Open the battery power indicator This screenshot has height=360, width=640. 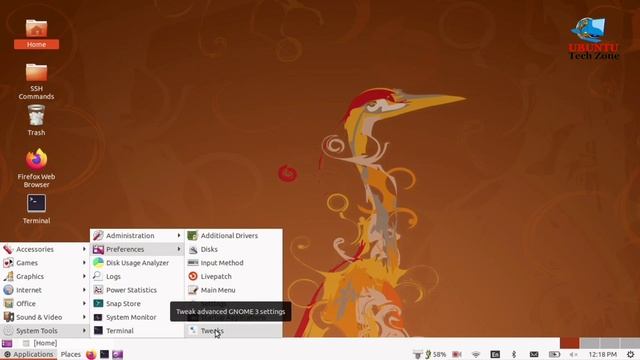click(x=554, y=354)
